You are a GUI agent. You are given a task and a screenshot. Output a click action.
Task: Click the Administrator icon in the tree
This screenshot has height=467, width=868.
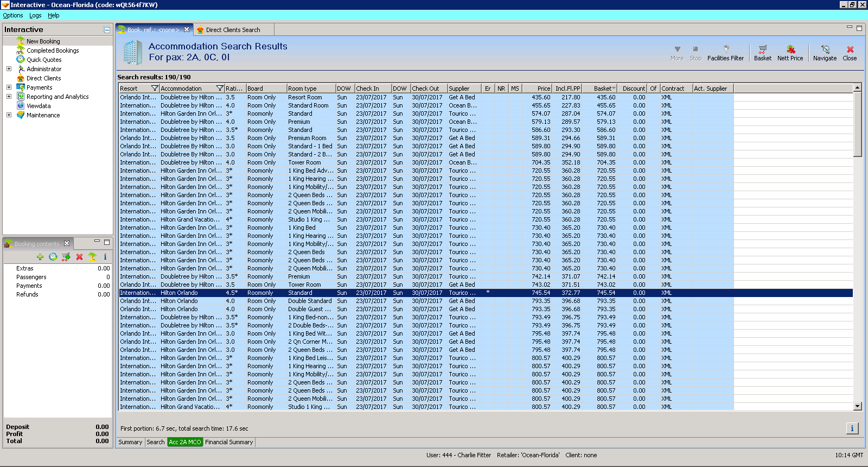point(21,69)
